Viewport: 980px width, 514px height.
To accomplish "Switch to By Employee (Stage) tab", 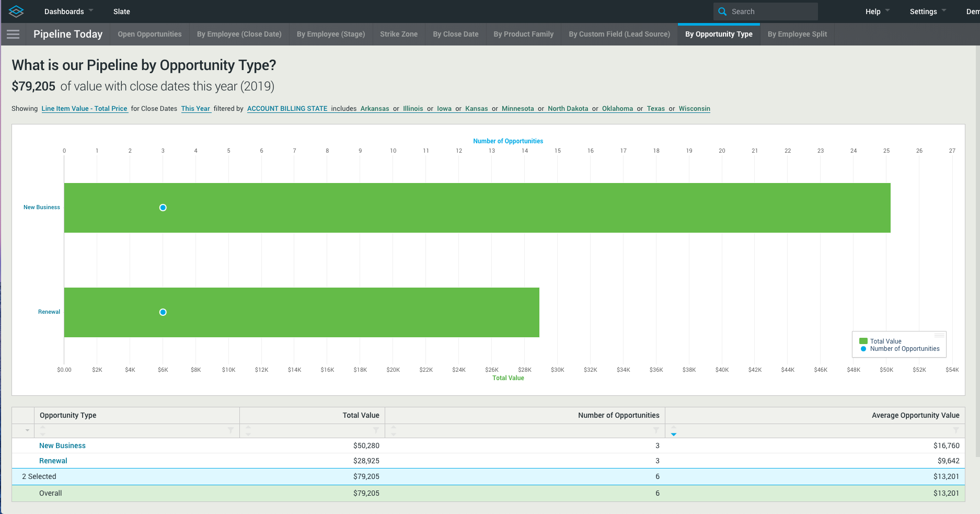I will pyautogui.click(x=331, y=34).
